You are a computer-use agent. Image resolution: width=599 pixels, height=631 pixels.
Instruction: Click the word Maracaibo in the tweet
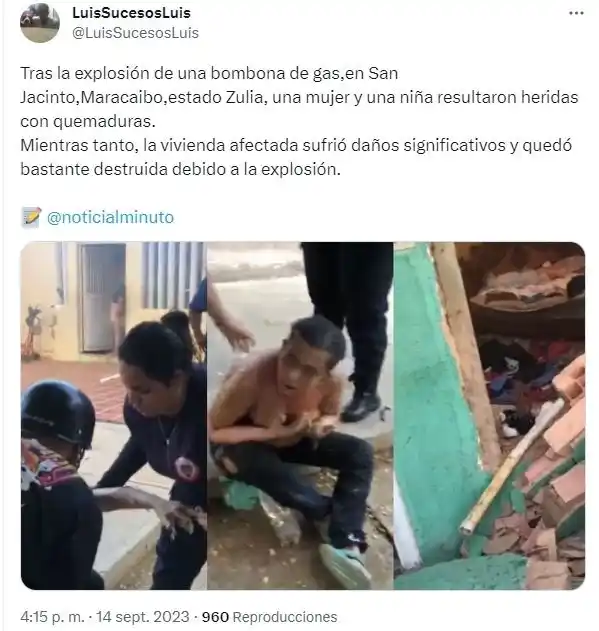[122, 97]
